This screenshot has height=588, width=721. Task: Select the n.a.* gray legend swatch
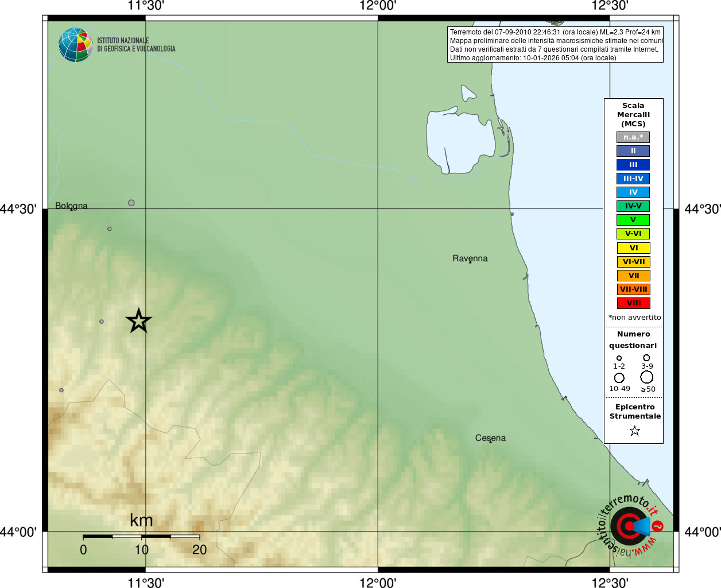coord(633,137)
